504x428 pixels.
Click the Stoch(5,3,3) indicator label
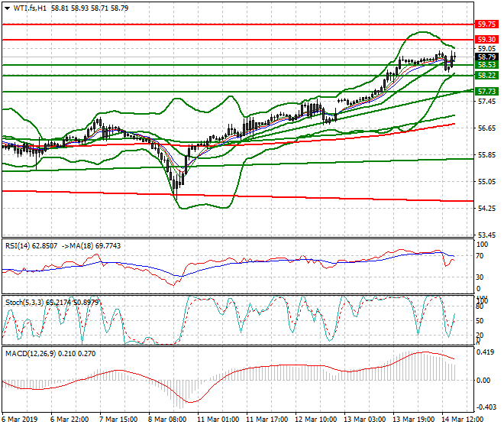tap(24, 303)
